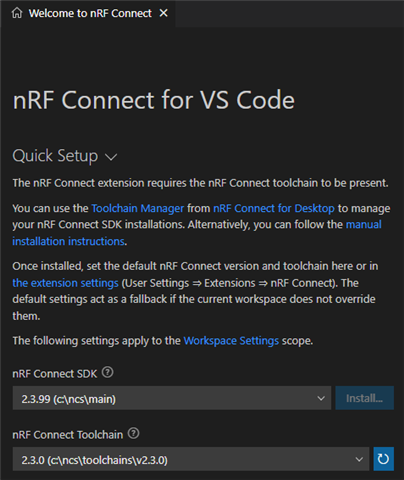
Task: Open the SDK dropdown showing 2.3.99
Action: [x=172, y=398]
